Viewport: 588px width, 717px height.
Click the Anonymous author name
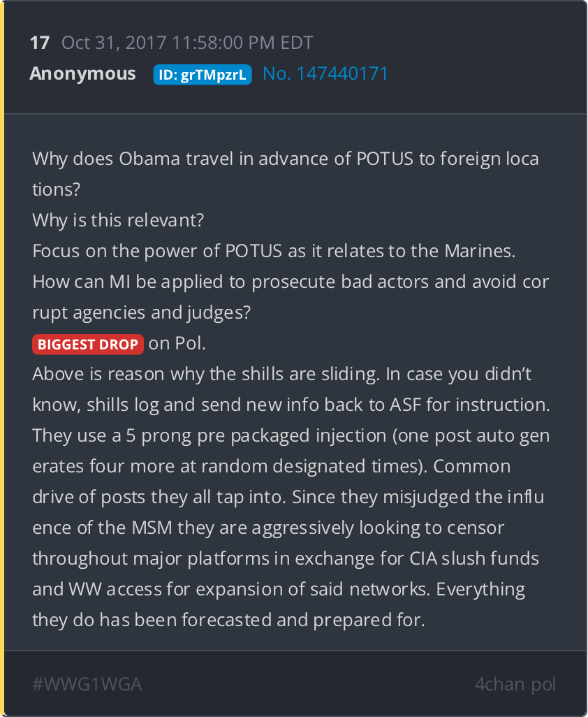82,73
